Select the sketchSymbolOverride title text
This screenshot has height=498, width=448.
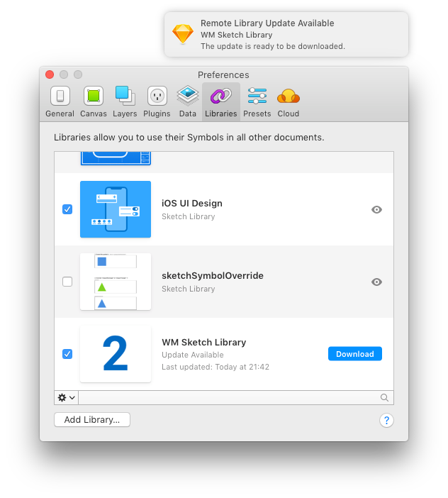213,276
